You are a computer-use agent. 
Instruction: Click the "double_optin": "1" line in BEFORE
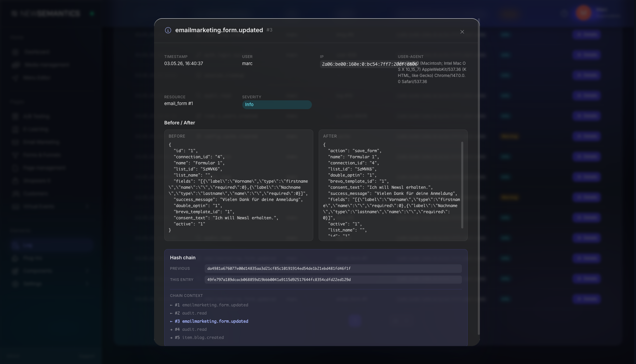point(198,206)
